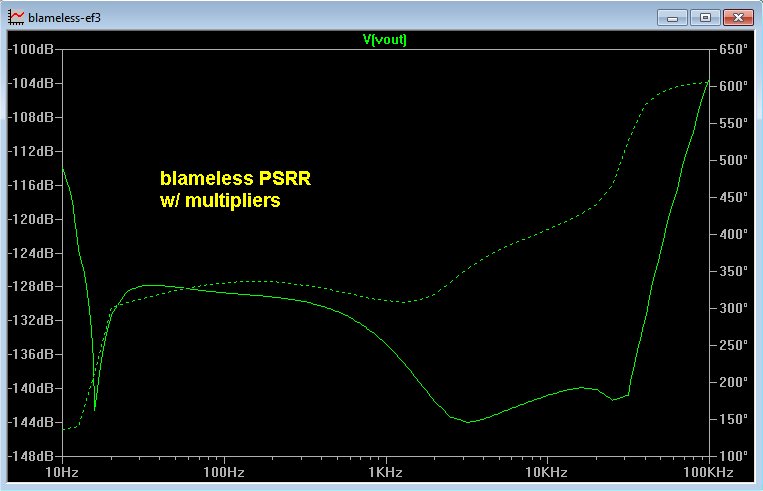Click the 500° phase axis label
The width and height of the screenshot is (763, 491).
point(733,161)
